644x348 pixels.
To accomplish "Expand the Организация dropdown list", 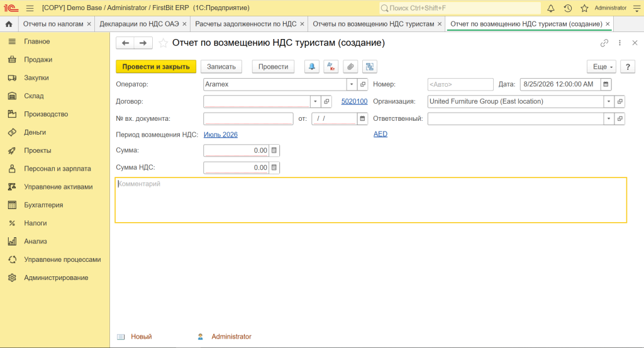I will click(609, 101).
